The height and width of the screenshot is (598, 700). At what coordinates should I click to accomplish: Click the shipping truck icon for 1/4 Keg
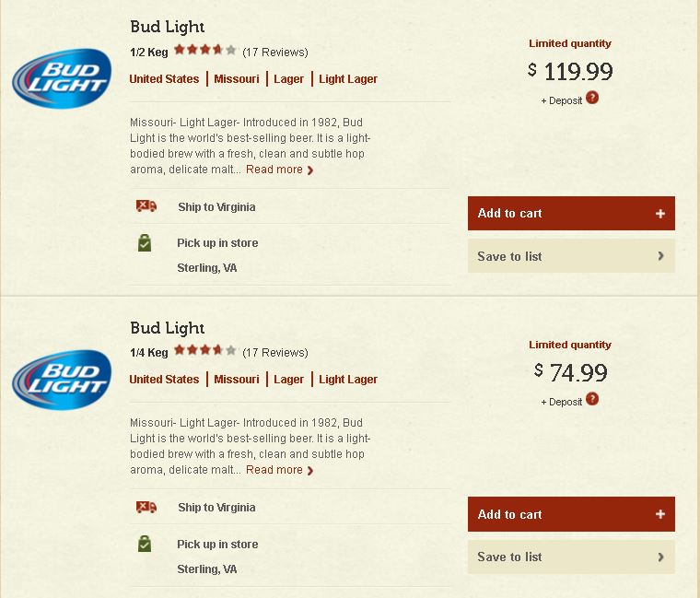146,507
